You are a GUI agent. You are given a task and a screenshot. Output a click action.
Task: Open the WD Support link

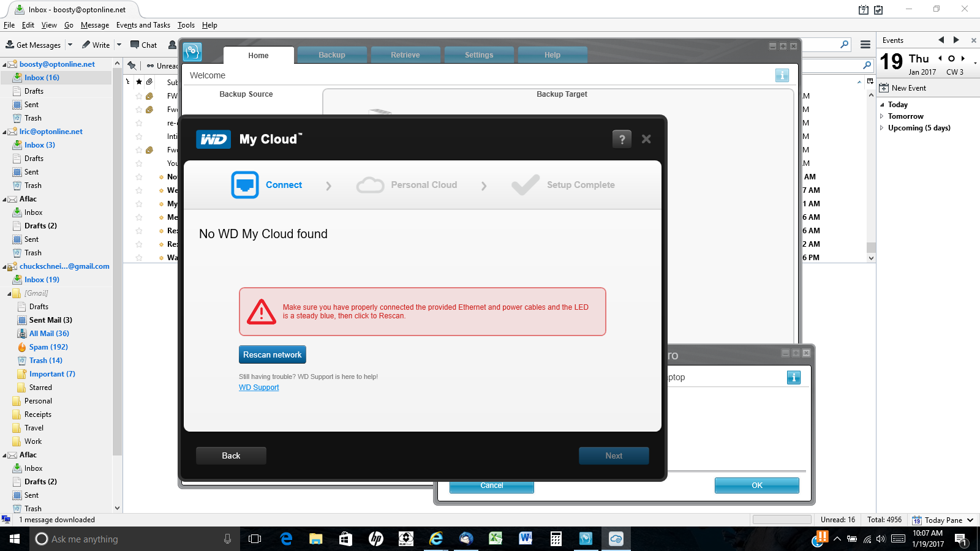[x=258, y=388]
